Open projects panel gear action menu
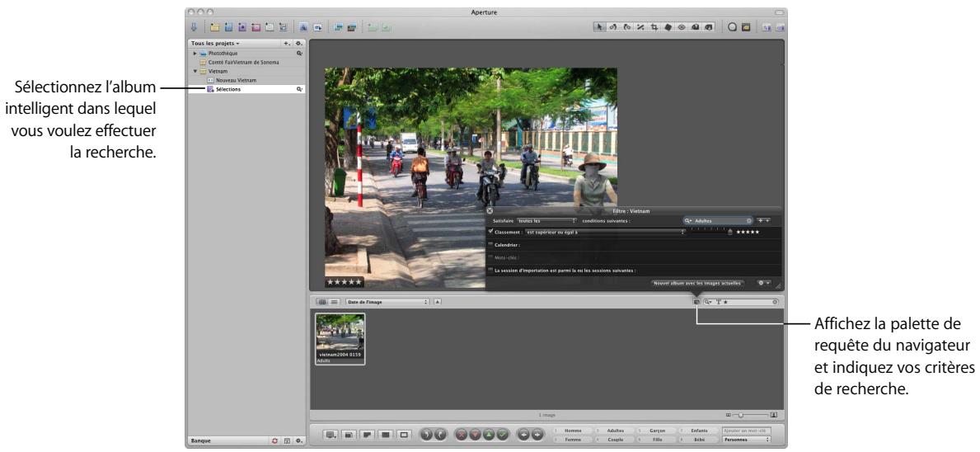Viewport: 980px width, 452px height. point(298,44)
